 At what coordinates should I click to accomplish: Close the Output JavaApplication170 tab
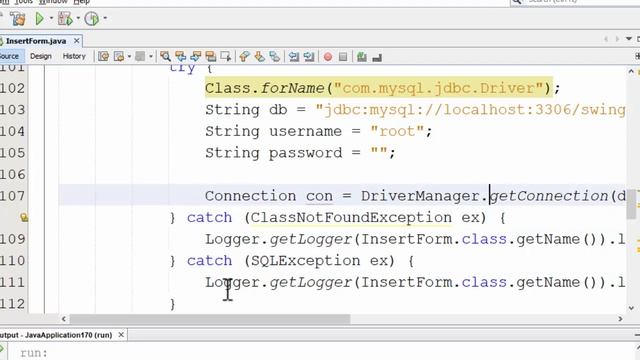pos(121,335)
